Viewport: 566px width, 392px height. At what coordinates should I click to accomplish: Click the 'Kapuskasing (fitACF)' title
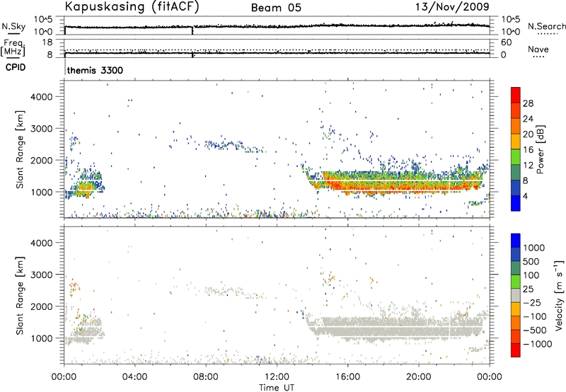132,6
